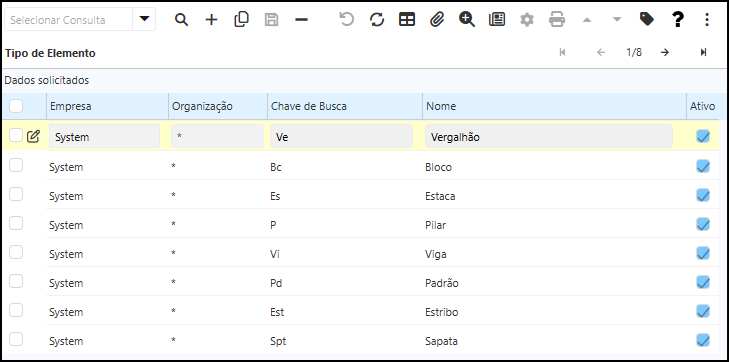Screen dimensions: 729x362
Task: Sort by the Ativo column header
Action: coord(702,106)
